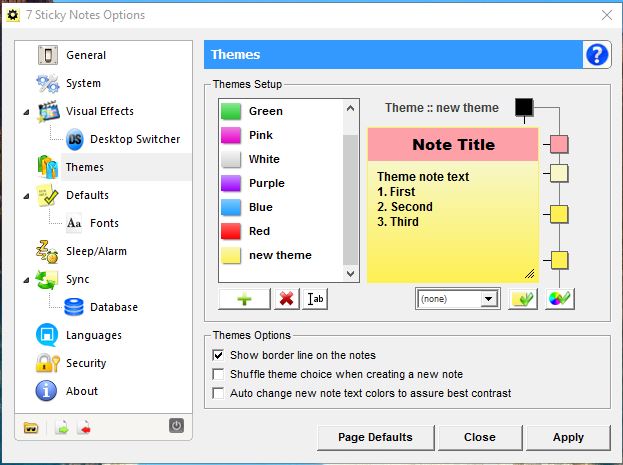
Task: Select the Red theme
Action: [280, 231]
